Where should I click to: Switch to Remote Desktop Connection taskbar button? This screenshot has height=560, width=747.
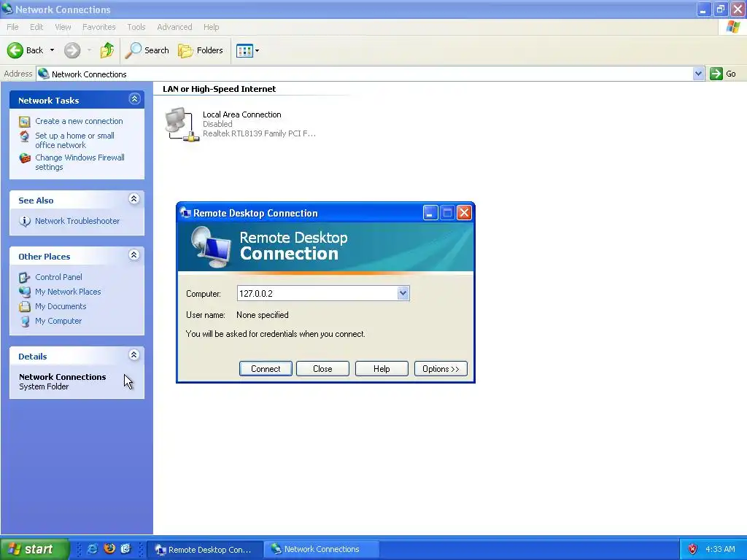(204, 550)
